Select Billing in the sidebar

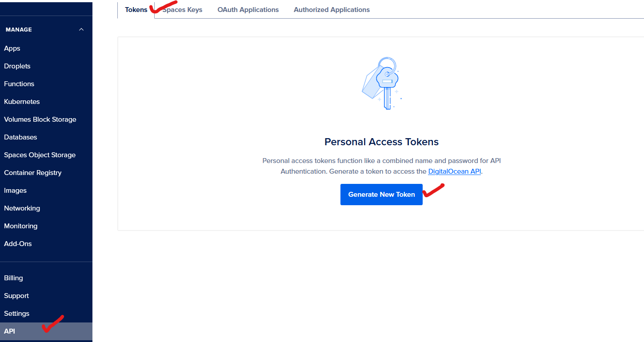(x=13, y=278)
